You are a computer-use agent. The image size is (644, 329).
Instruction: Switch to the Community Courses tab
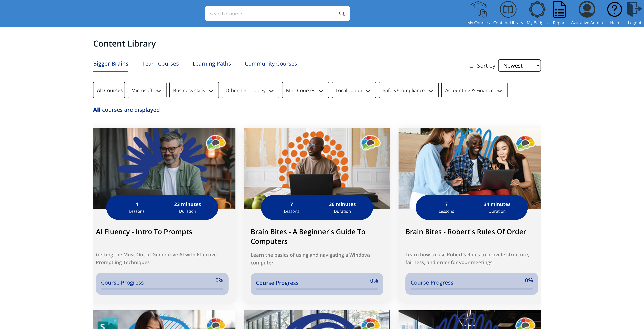[x=271, y=64]
